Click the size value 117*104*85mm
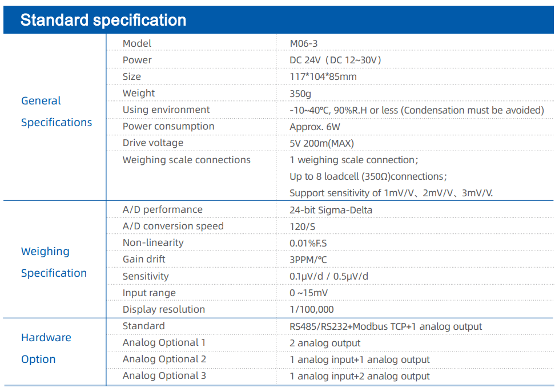 [323, 76]
